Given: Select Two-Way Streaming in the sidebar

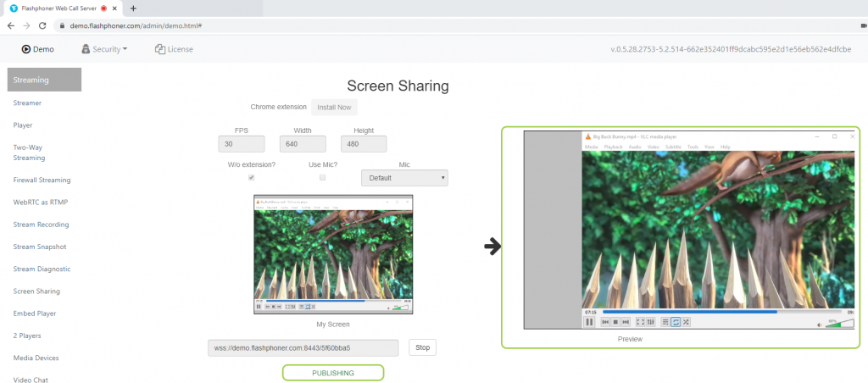Looking at the screenshot, I should pos(29,153).
